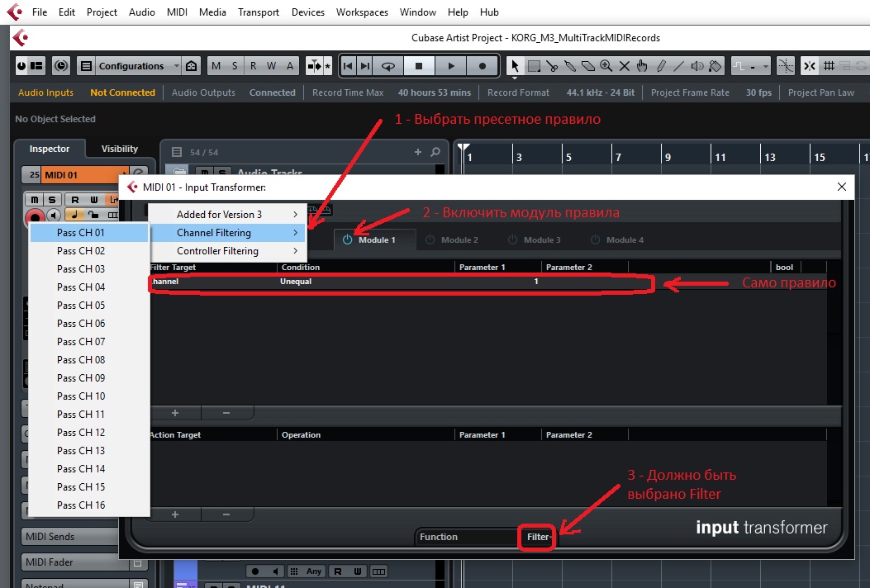Click the Unequal condition cell

click(365, 282)
